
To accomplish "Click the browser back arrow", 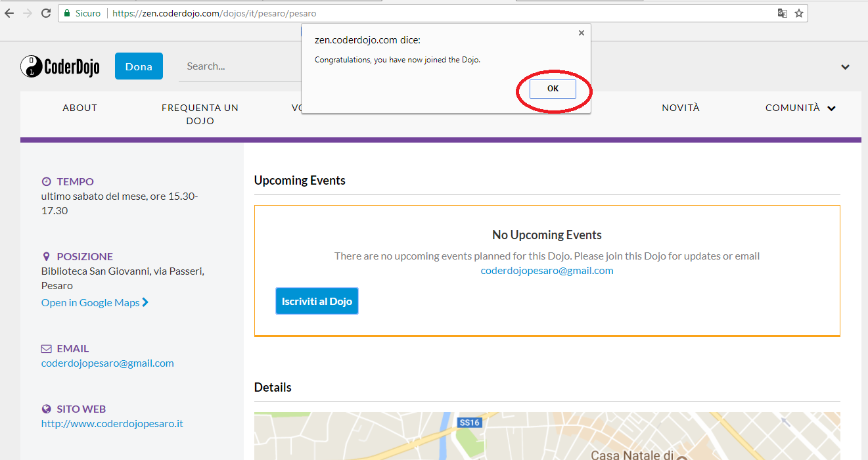I will point(9,13).
